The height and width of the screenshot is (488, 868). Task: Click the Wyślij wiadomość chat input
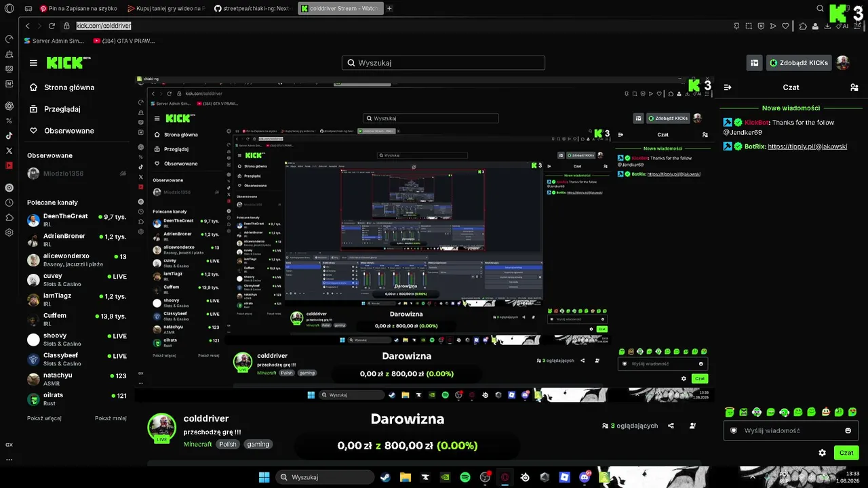click(x=790, y=430)
